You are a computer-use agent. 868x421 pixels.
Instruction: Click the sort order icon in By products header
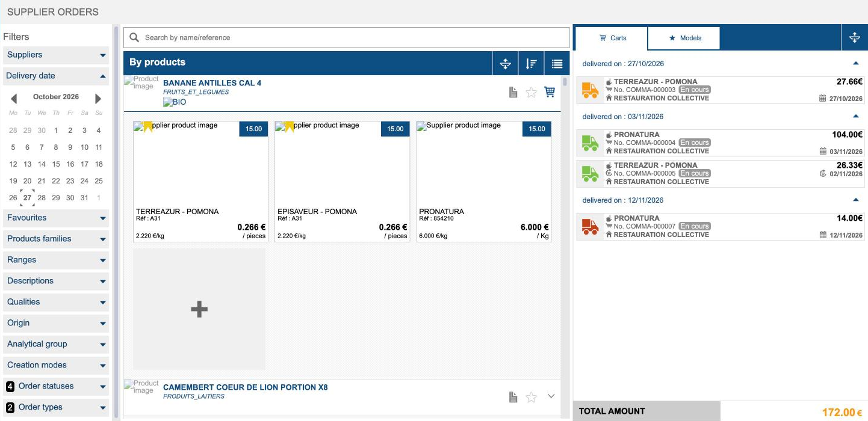pyautogui.click(x=531, y=63)
